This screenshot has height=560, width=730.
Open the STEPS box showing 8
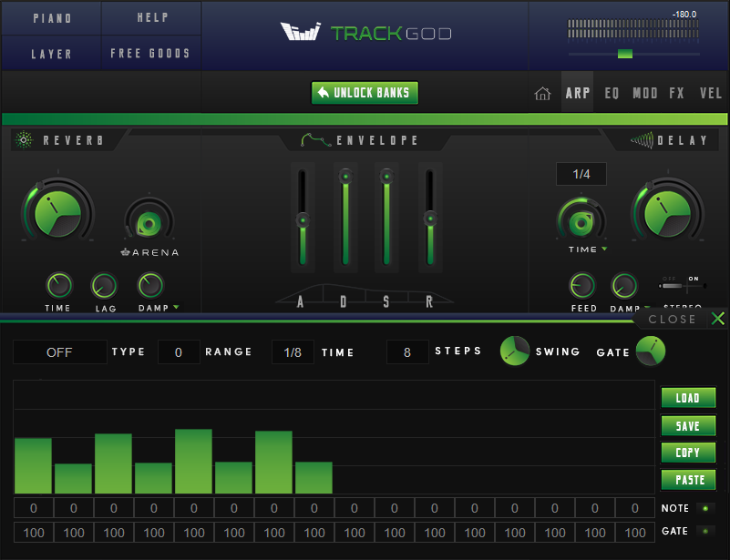coord(407,352)
